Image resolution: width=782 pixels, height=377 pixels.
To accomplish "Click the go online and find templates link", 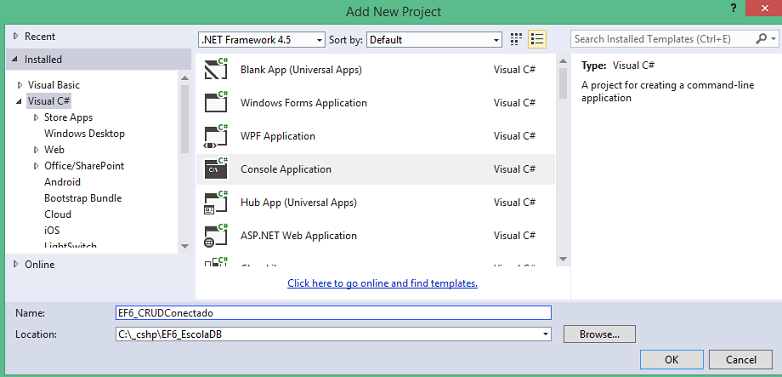I will pyautogui.click(x=383, y=283).
